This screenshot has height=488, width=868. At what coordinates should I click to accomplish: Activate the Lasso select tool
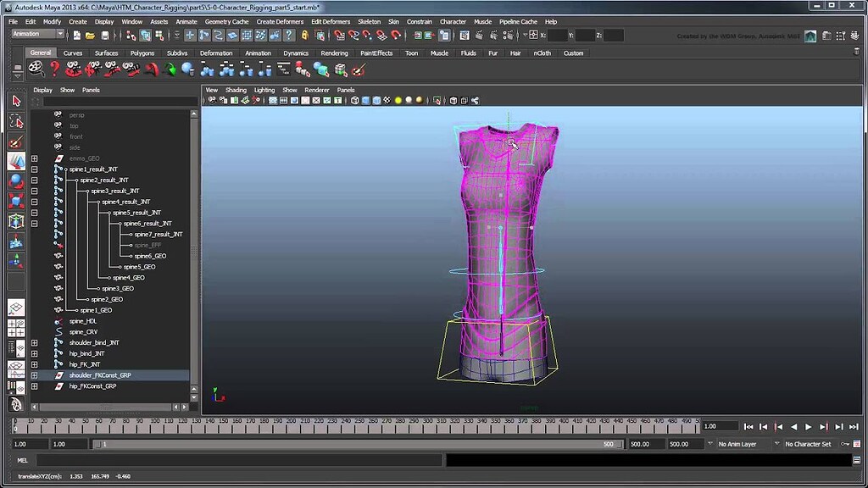click(16, 121)
